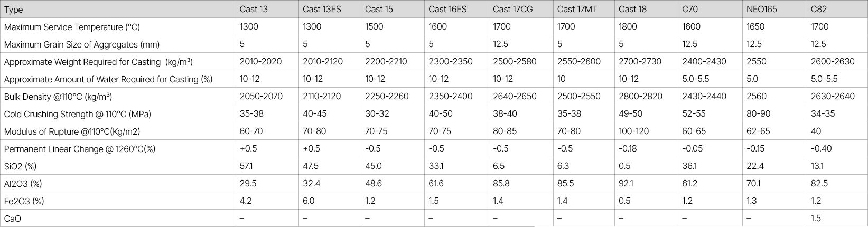868x227 pixels.
Task: Click the CaO value 1.5 cell
Action: click(x=816, y=219)
